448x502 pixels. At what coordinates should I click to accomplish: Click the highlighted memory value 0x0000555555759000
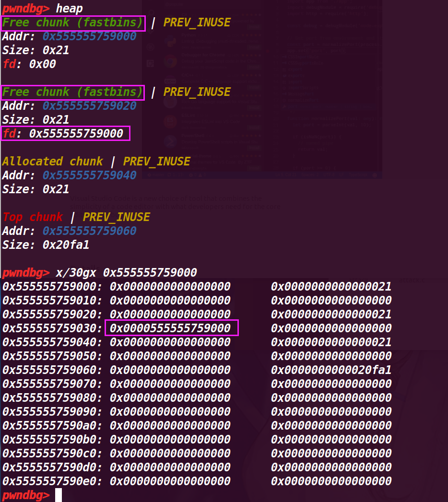171,328
